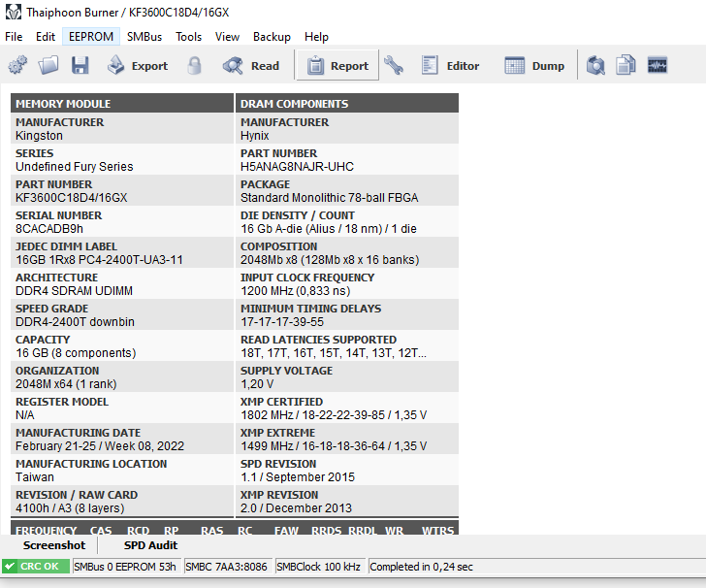Click the Completed in 0,24 sec status
The width and height of the screenshot is (706, 588).
[x=422, y=567]
